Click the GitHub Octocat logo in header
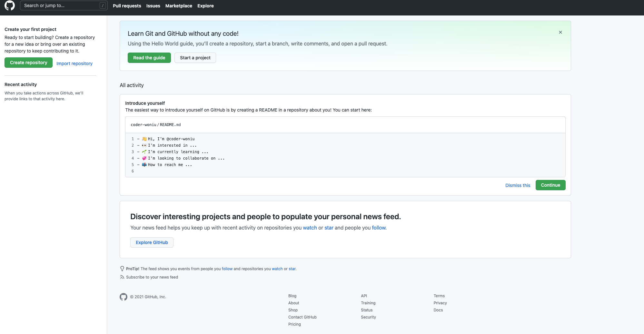Screen dimensions: 644x334 pos(10,5)
